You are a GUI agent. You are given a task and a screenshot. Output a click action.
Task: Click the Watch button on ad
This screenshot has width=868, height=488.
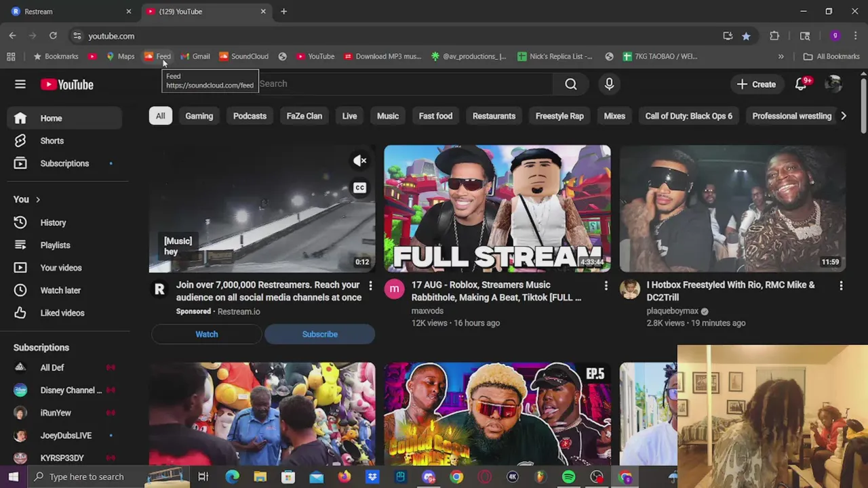207,334
